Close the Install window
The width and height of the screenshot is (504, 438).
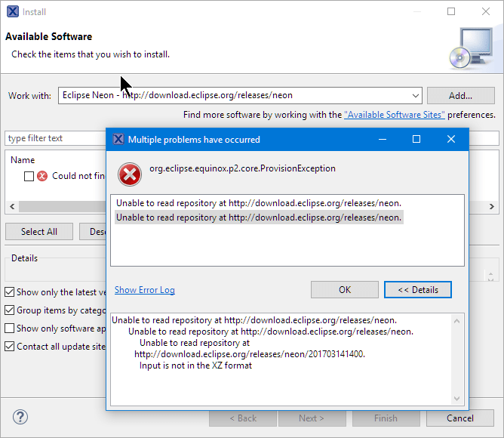(x=486, y=11)
